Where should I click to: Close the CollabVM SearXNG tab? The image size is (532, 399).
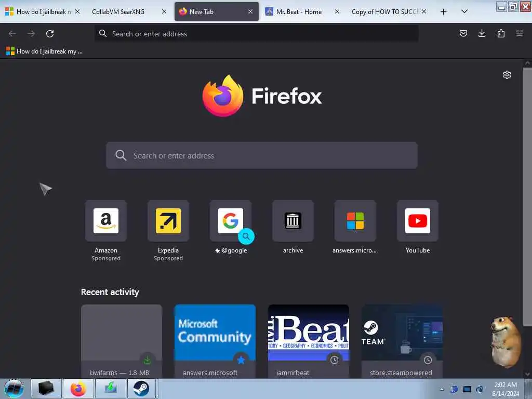164,11
